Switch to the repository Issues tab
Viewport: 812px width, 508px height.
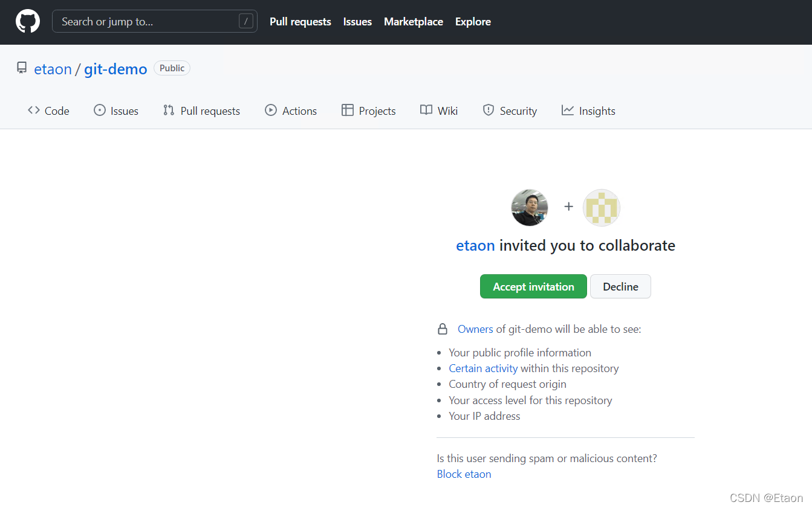116,111
